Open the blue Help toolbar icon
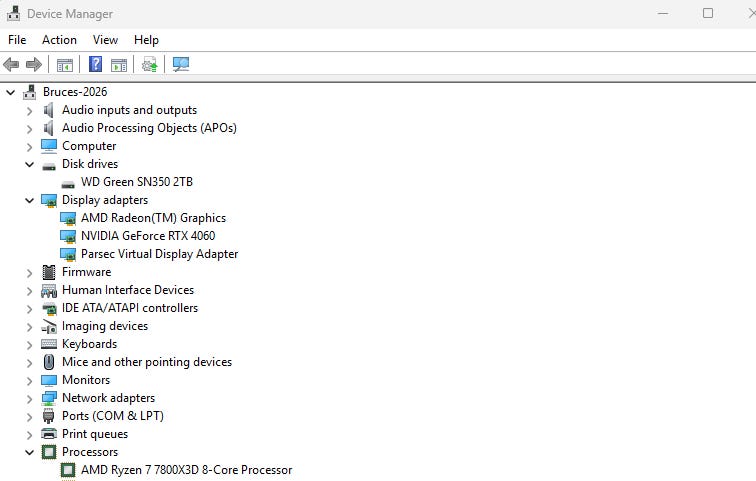 (95, 64)
